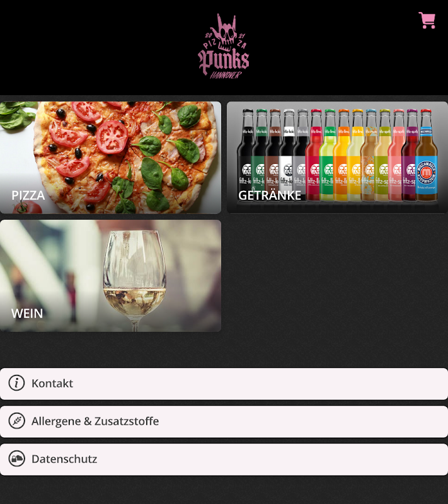Click the word Datenschutz

(64, 459)
